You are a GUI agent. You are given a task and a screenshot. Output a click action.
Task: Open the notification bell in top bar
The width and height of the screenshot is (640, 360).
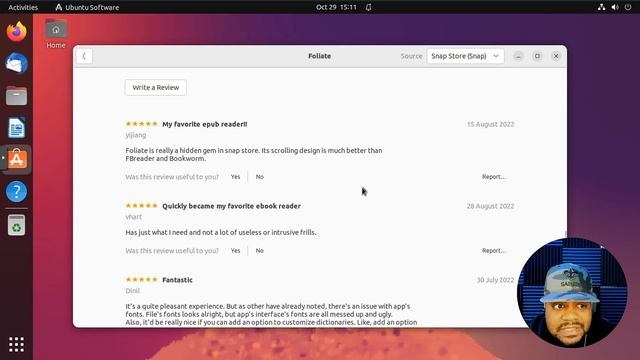[368, 7]
